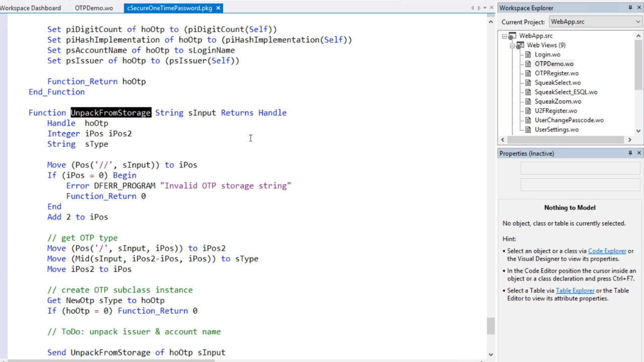The width and height of the screenshot is (644, 362).
Task: Close the cSecureOneTimePassword.pkg tab
Action: pos(218,8)
